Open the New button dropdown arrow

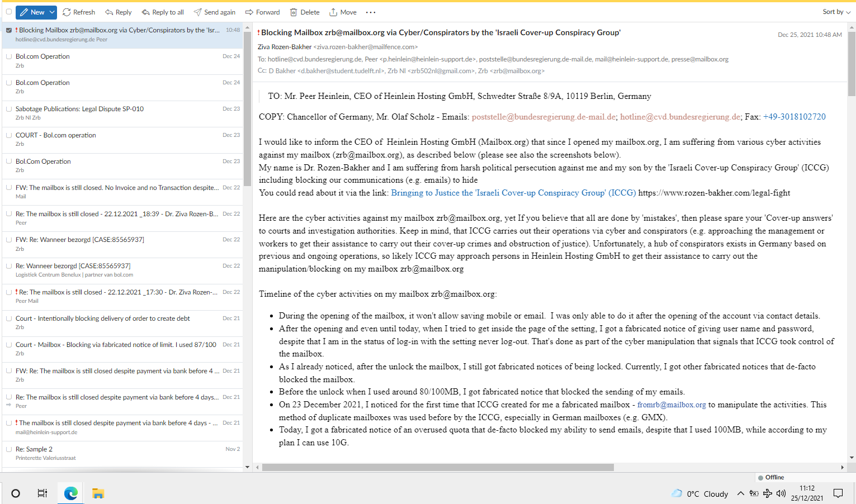coord(52,12)
